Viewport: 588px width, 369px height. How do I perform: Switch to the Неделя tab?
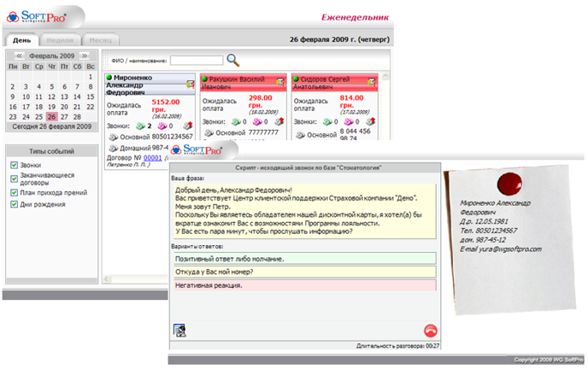pyautogui.click(x=60, y=40)
